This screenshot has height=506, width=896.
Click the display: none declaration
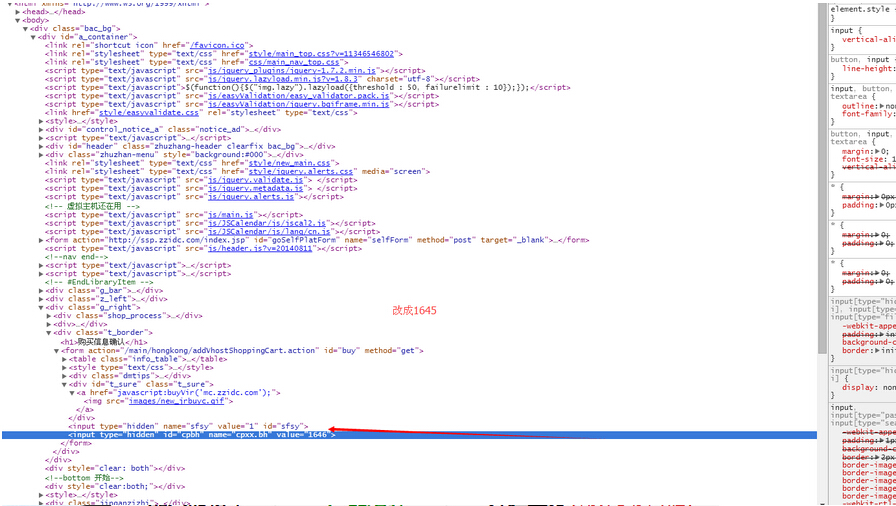coord(869,388)
